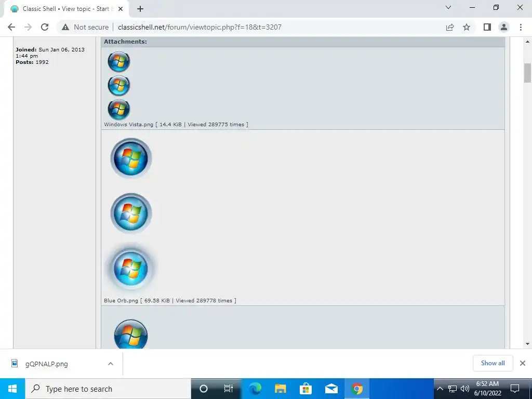This screenshot has width=532, height=399.
Task: Bookmark this page with the star
Action: [467, 27]
